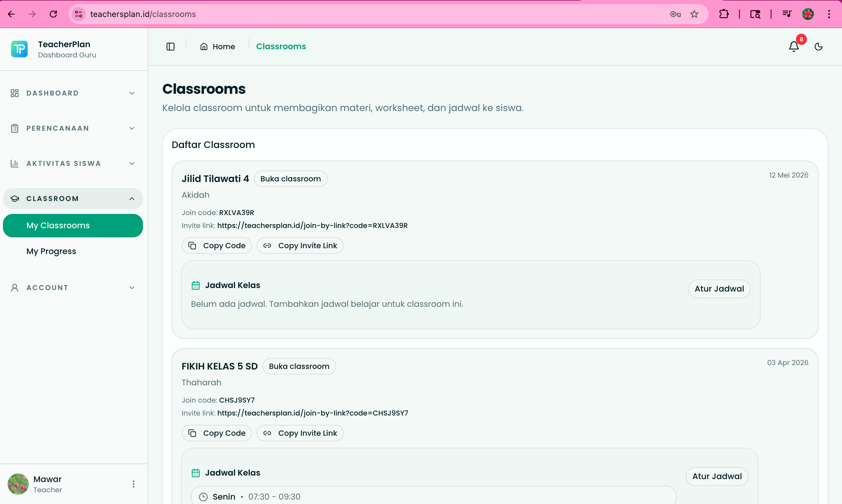The image size is (842, 504).
Task: Copy join code for Jilid Tilawati 4
Action: point(217,246)
